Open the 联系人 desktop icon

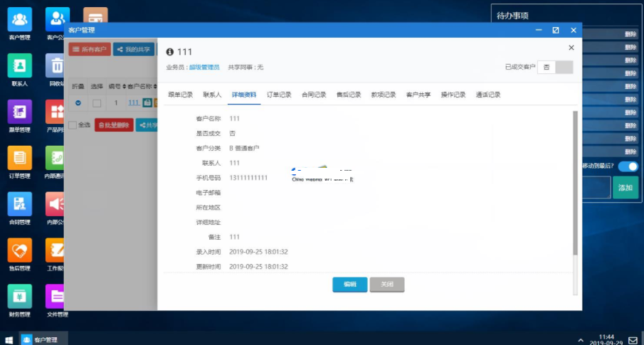click(x=19, y=65)
